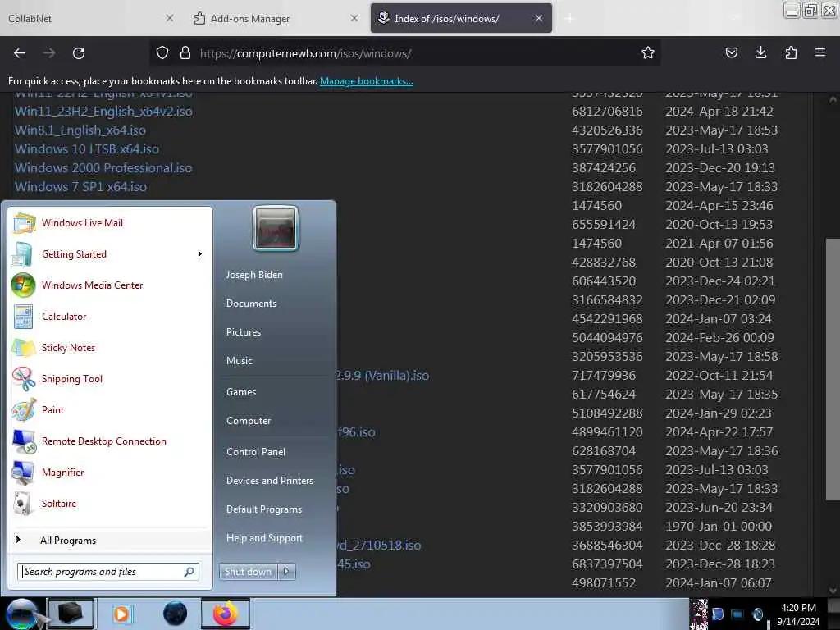Download Windows 2000 Professional.iso

[x=103, y=167]
